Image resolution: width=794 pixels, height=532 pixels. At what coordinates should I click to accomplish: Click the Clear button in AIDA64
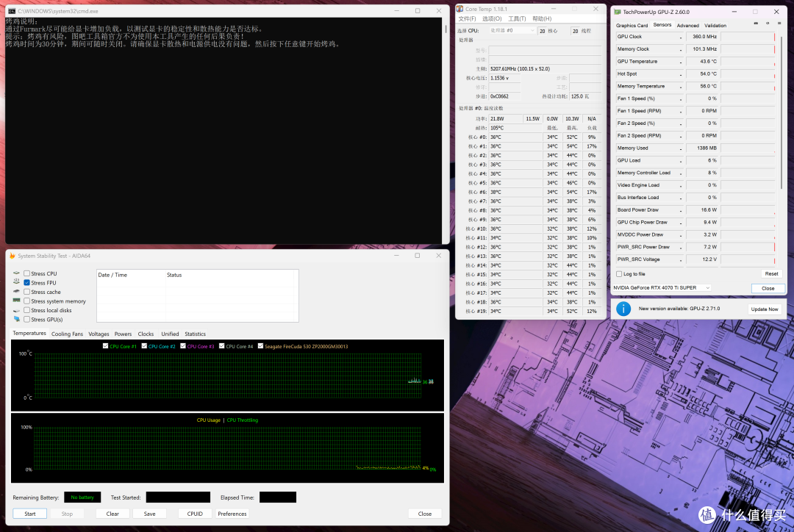(112, 514)
